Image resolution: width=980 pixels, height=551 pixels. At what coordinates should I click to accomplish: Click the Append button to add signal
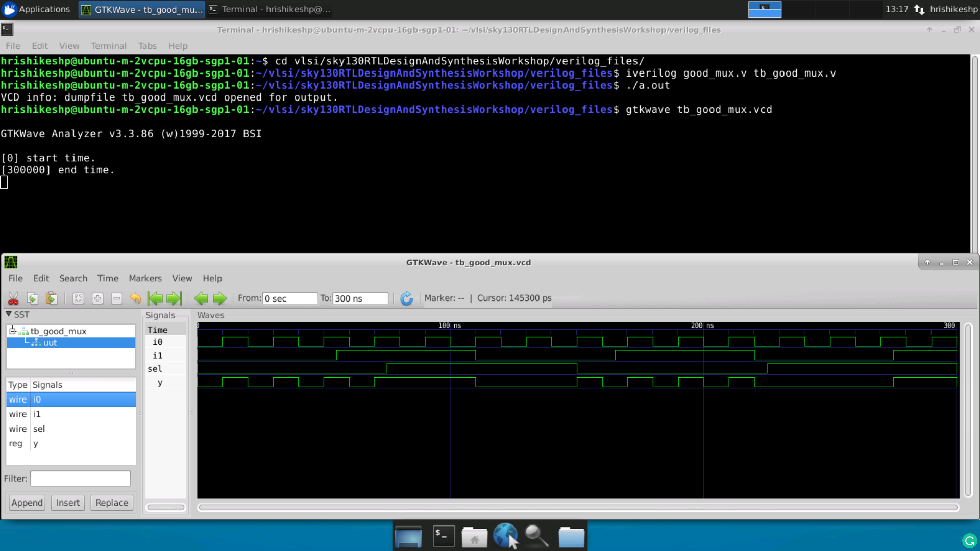27,503
